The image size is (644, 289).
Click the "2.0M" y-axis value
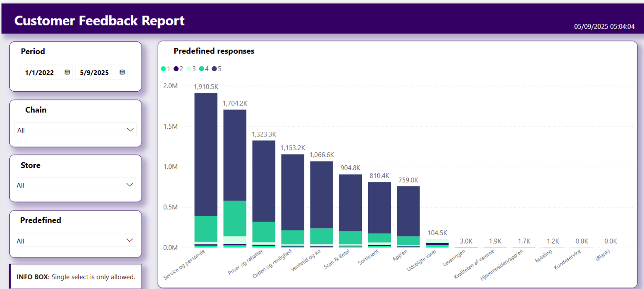(170, 86)
